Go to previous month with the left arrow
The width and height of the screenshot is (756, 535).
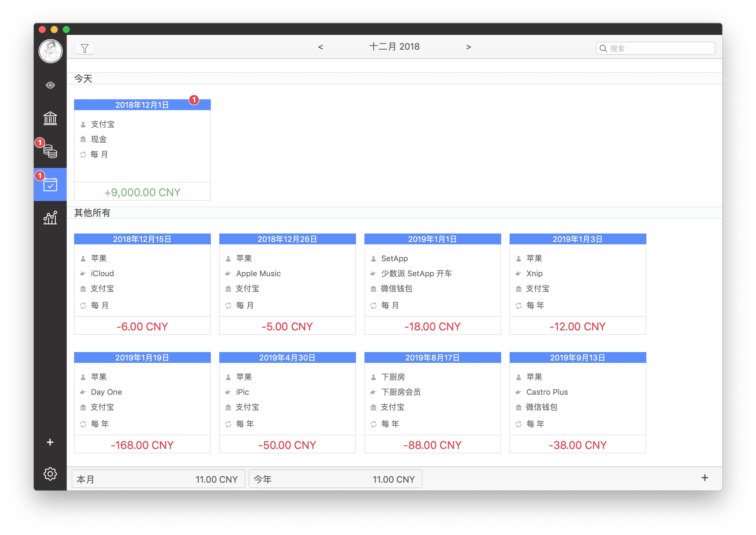(x=320, y=47)
